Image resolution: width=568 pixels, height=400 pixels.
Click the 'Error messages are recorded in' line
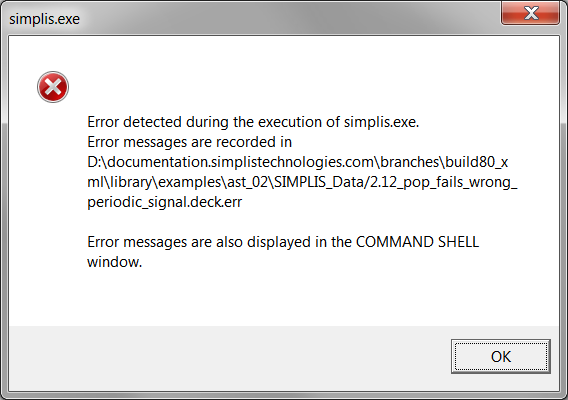pyautogui.click(x=189, y=142)
